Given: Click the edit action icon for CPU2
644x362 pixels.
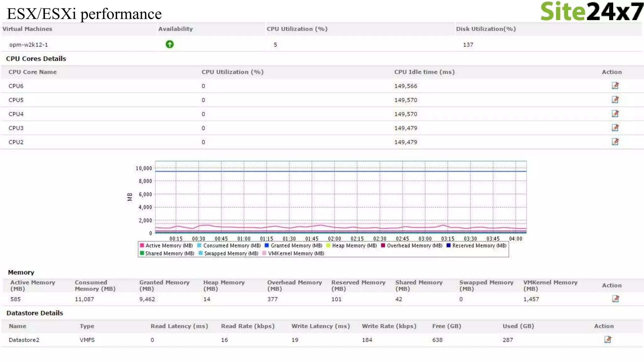Looking at the screenshot, I should pos(615,142).
